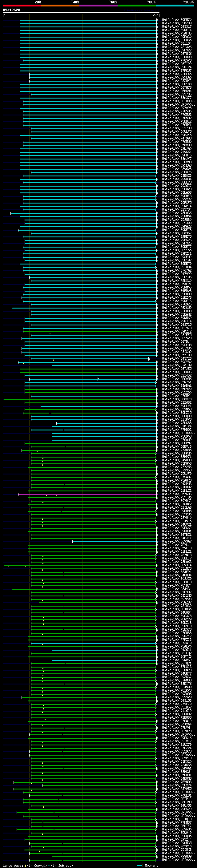Open hit UniRef100_B9SY80

[x=177, y=362]
